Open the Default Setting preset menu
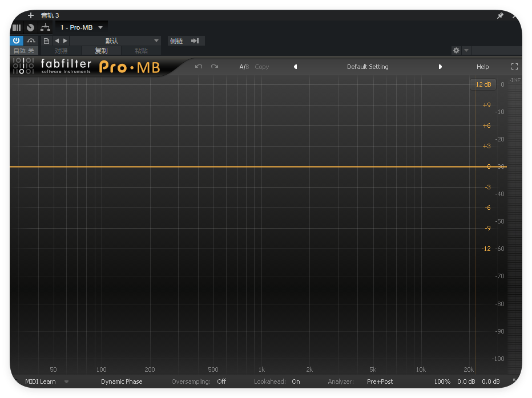The width and height of the screenshot is (532, 398). 368,67
